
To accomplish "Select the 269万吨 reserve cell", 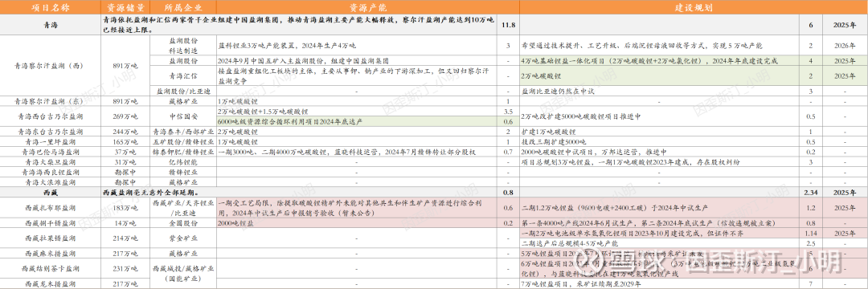I will (x=125, y=116).
